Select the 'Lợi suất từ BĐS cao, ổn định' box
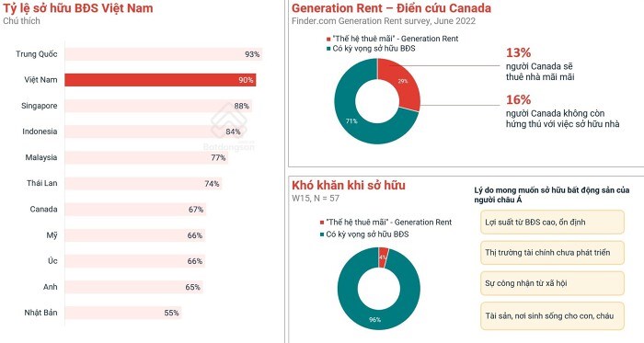This screenshot has width=644, height=343. point(552,223)
